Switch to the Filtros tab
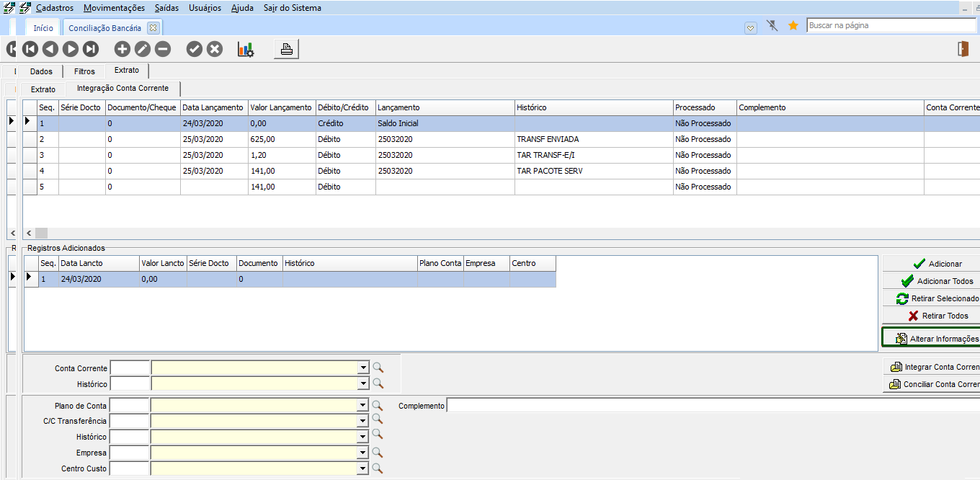 [x=84, y=71]
